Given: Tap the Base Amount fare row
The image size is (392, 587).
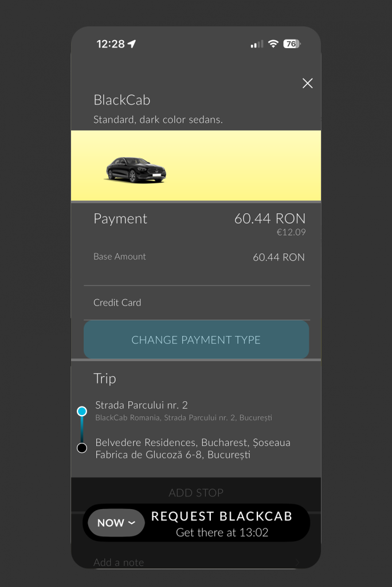Looking at the screenshot, I should coord(196,257).
